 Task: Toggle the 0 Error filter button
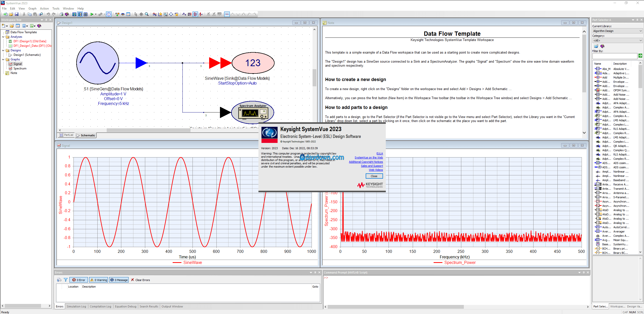tap(79, 280)
